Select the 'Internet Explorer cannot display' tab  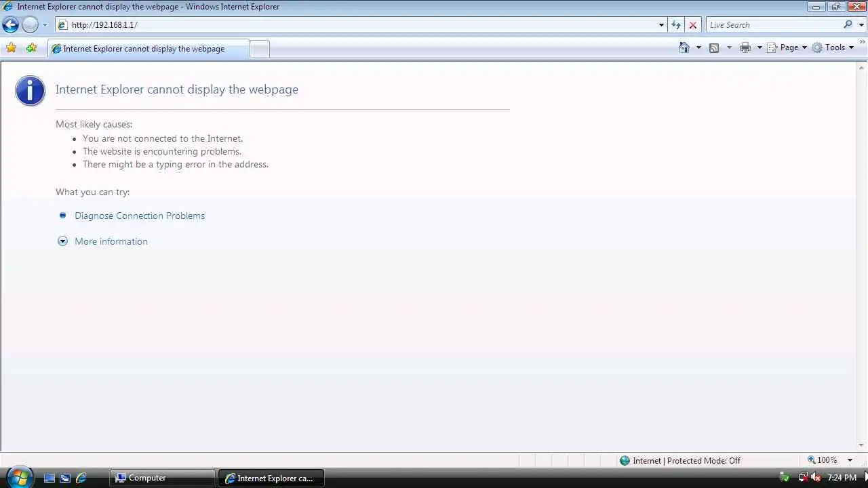[x=148, y=49]
